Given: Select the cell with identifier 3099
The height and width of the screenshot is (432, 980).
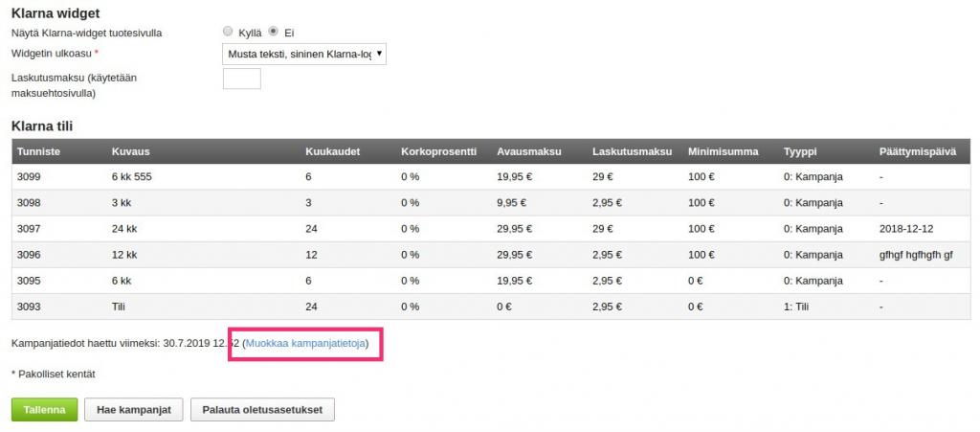Looking at the screenshot, I should (x=29, y=177).
